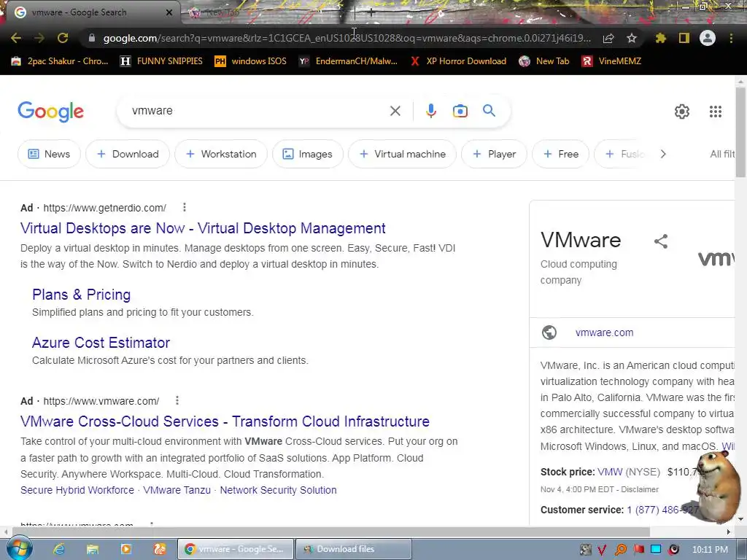Open the FUNNY SNIPPIES bookmark
This screenshot has width=747, height=560.
click(161, 61)
